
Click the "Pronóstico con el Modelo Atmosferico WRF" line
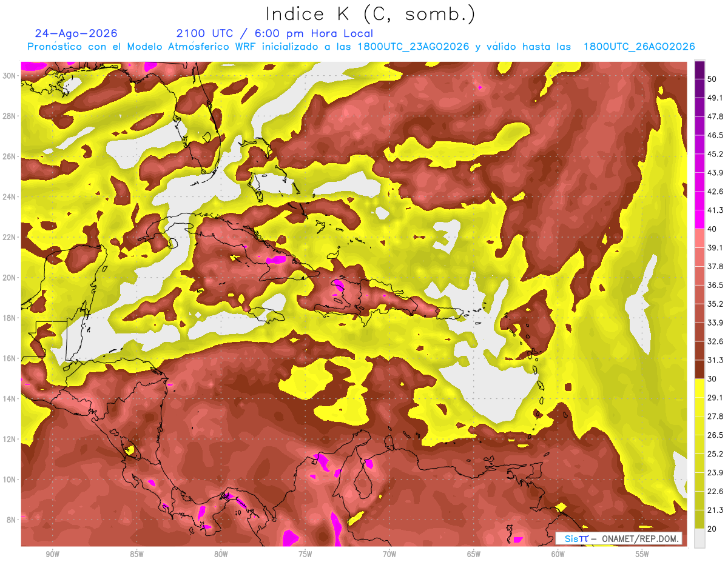(361, 47)
